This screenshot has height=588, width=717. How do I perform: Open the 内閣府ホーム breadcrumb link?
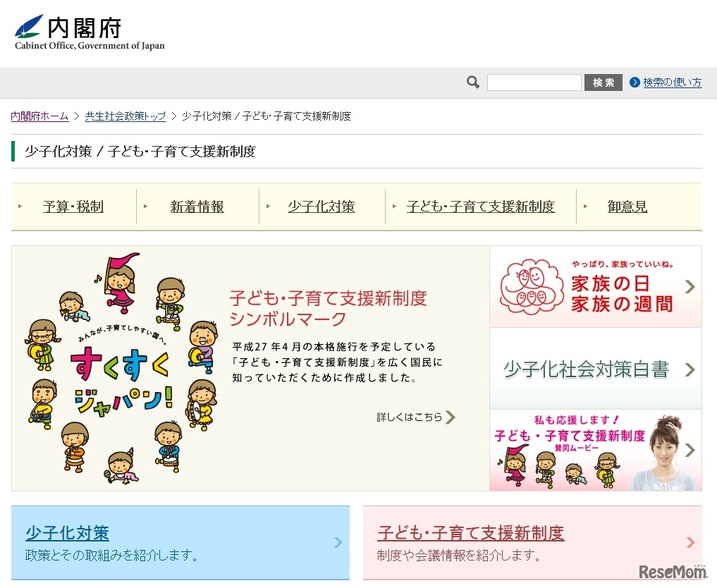pos(39,116)
